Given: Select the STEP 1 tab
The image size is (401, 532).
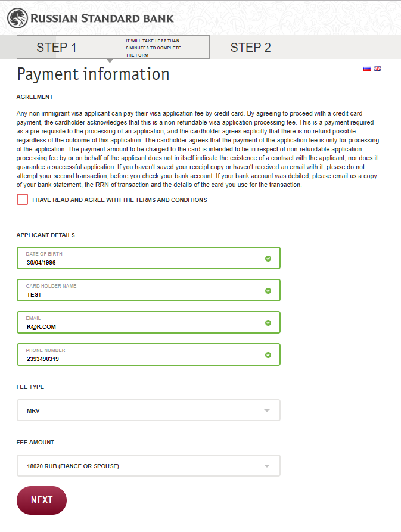Looking at the screenshot, I should pos(113,47).
